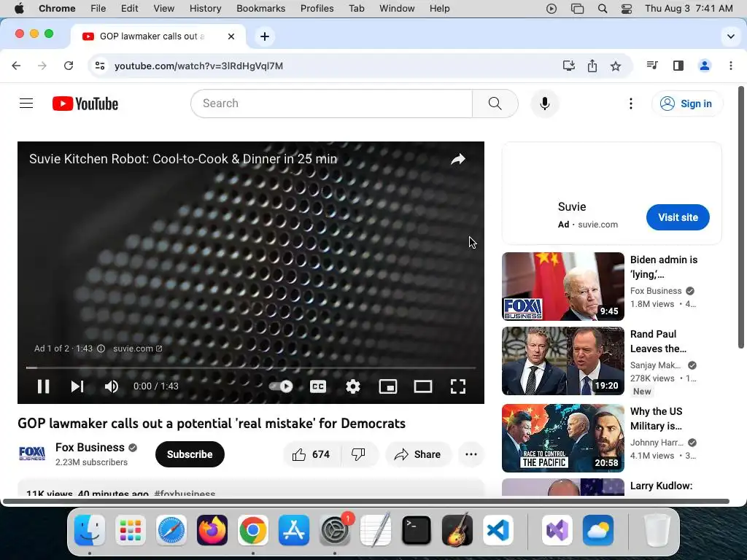Screen dimensions: 747x560
Task: Open the File menu
Action: (x=98, y=9)
